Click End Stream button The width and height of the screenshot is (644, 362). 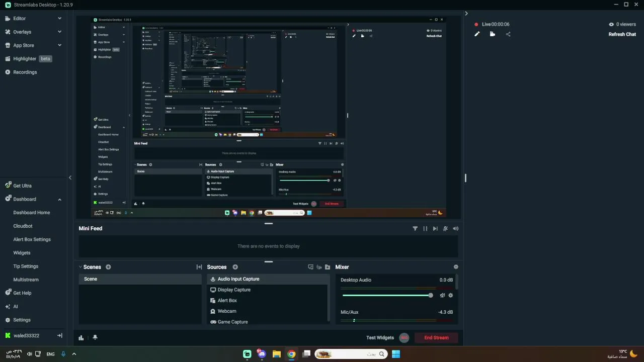click(x=436, y=338)
